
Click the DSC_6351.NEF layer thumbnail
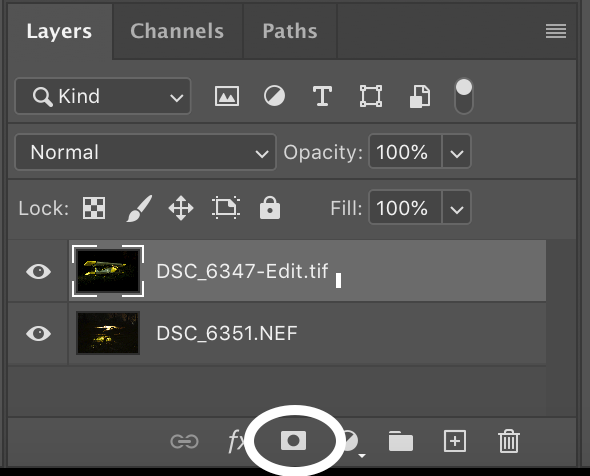(108, 333)
